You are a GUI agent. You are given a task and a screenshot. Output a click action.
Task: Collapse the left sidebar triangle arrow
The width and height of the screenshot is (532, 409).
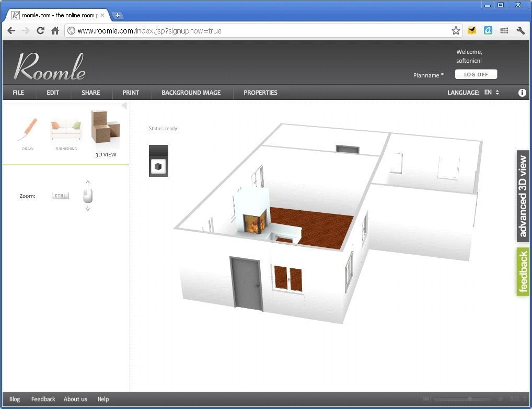coord(124,106)
